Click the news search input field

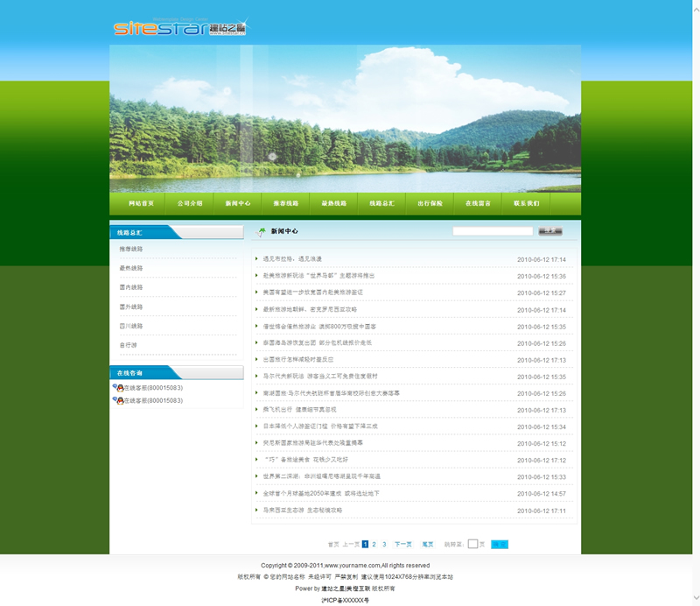492,231
